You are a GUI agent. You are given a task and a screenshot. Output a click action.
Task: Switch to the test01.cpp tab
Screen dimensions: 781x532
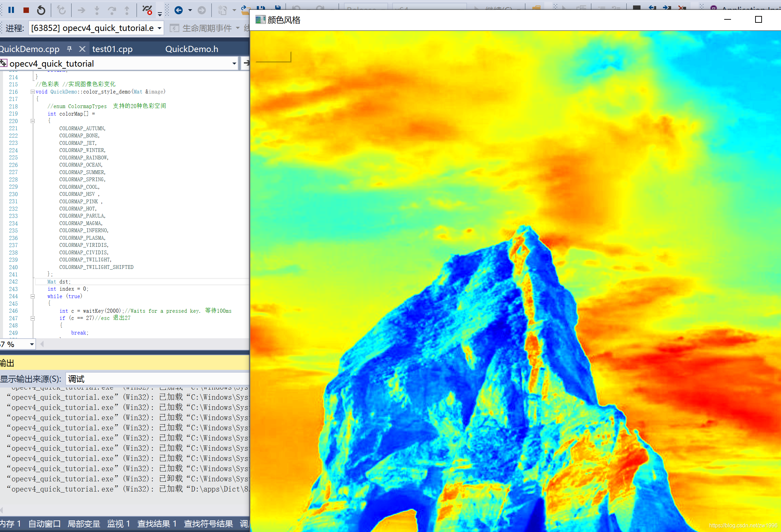112,49
